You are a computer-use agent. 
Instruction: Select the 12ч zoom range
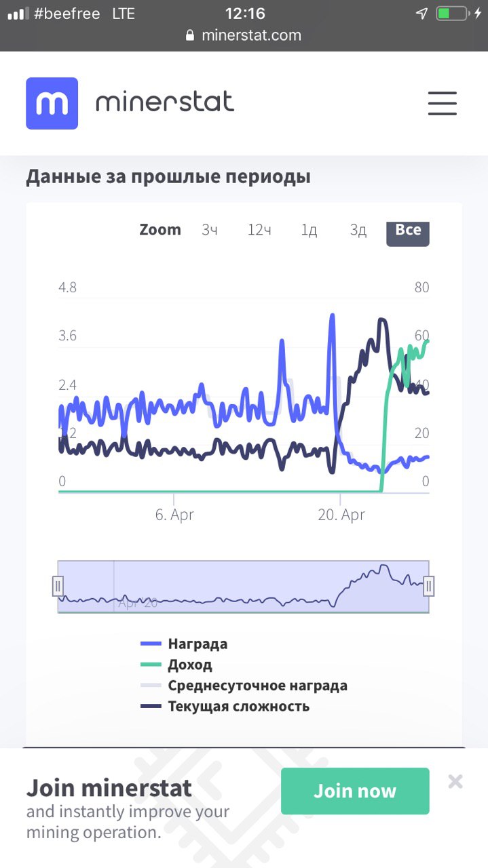pos(259,230)
